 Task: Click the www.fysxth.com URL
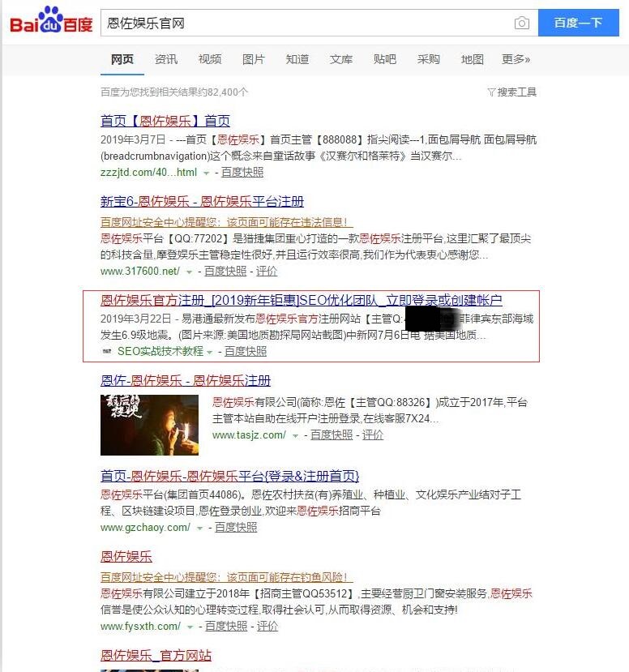coord(140,627)
